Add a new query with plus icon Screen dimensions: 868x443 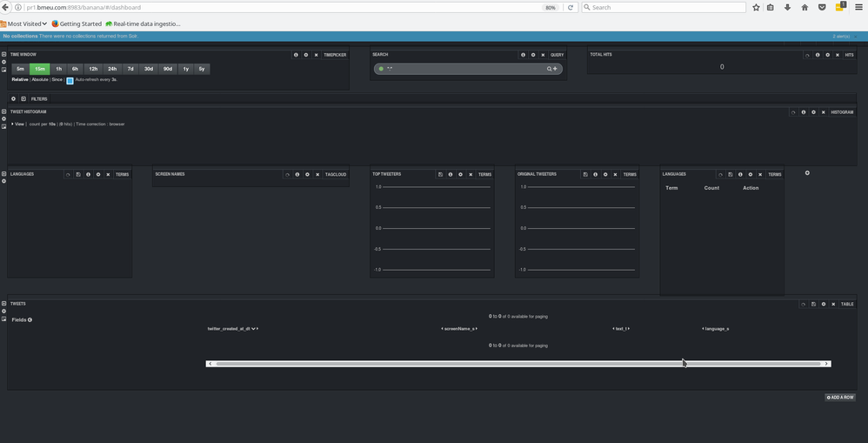(x=555, y=69)
